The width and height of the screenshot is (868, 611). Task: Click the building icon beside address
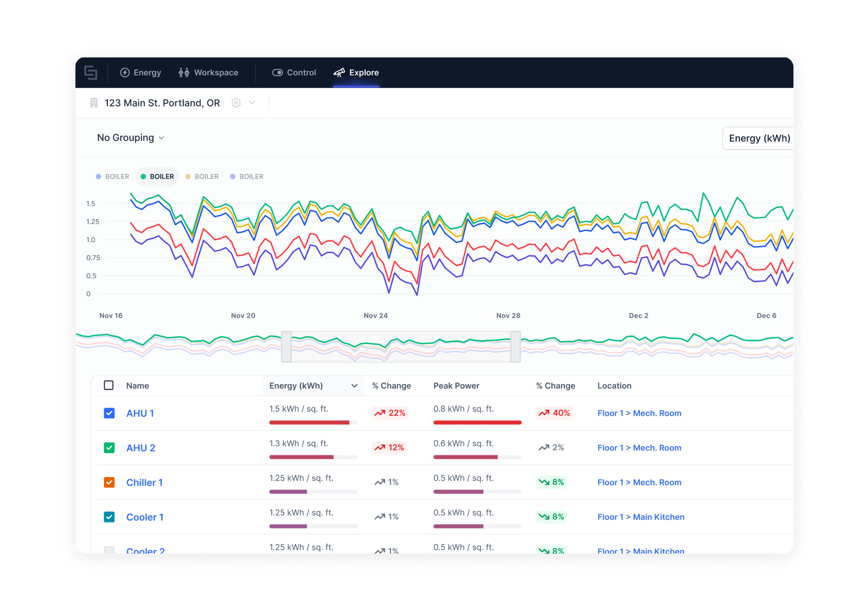[x=94, y=103]
